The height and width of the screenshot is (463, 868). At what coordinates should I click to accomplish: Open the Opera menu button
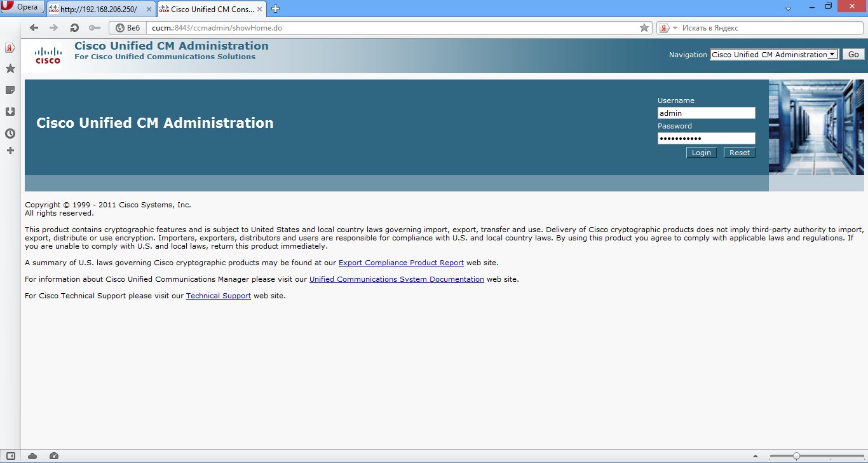(x=21, y=6)
